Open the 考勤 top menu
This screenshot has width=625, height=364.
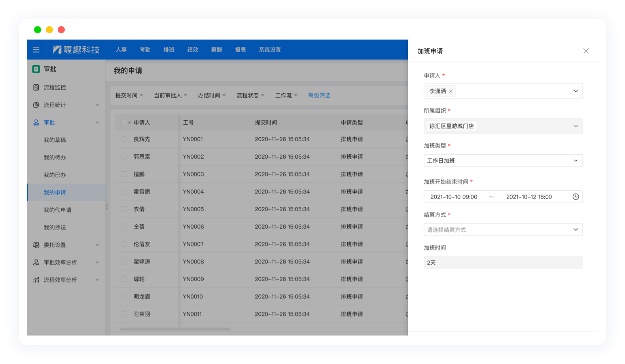tap(145, 49)
